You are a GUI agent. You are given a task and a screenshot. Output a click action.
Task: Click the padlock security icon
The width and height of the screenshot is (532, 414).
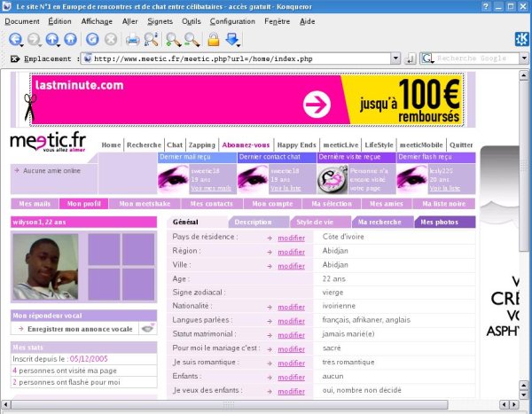point(214,39)
